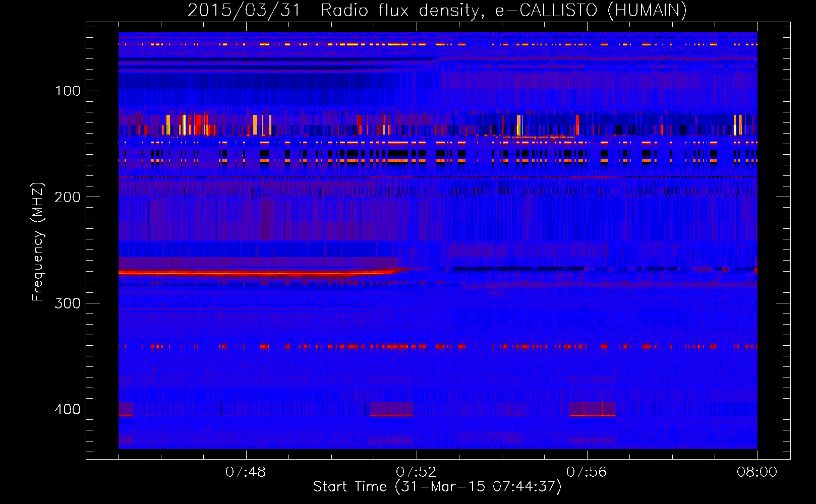Click the 100 frequency tick label
The width and height of the screenshot is (816, 504).
point(68,91)
